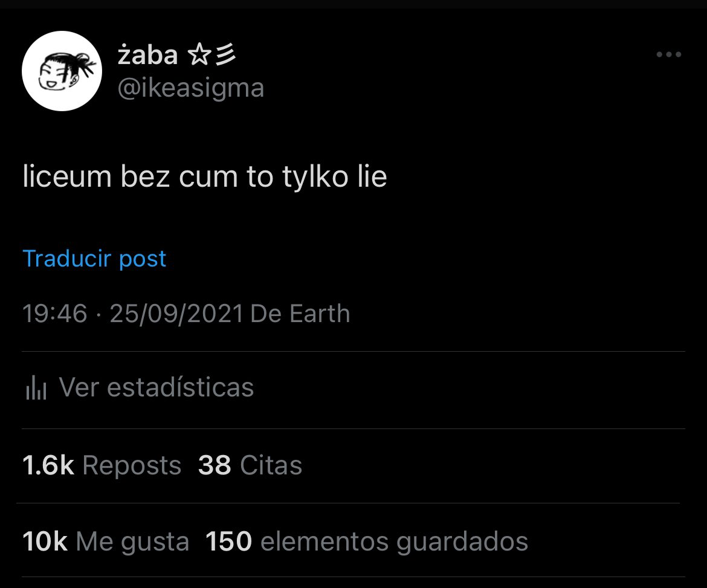Click the Earth location label

[x=319, y=314]
